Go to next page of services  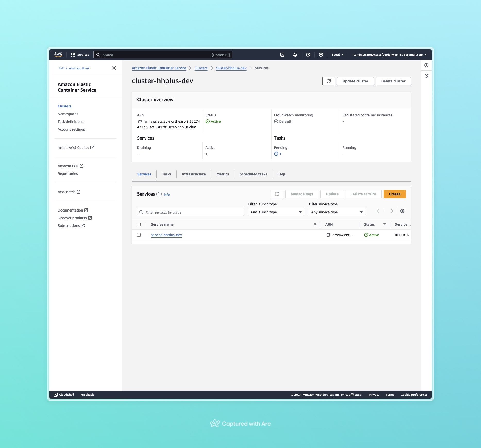[x=392, y=211]
